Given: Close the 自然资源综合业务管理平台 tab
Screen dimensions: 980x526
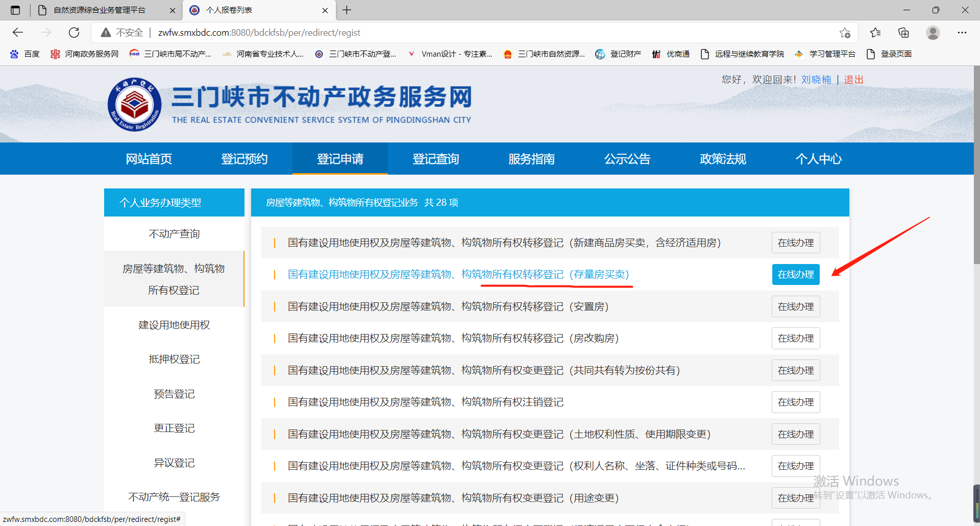Looking at the screenshot, I should click(173, 10).
